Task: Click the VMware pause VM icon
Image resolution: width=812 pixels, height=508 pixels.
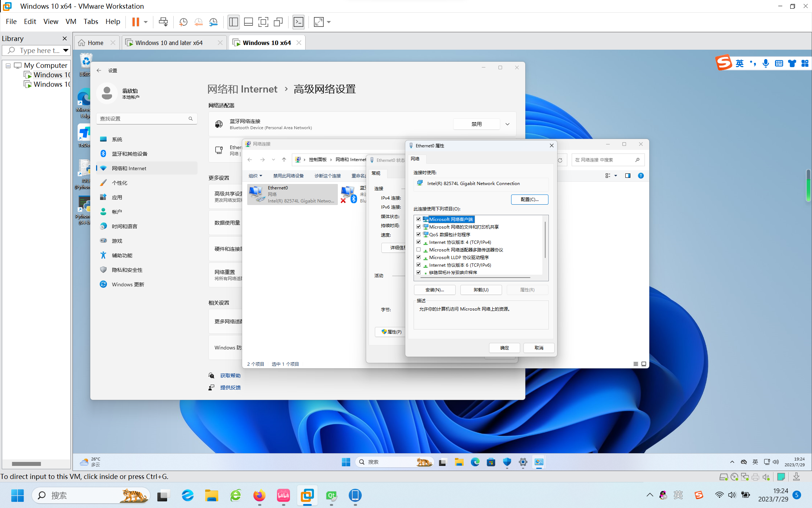Action: point(136,22)
